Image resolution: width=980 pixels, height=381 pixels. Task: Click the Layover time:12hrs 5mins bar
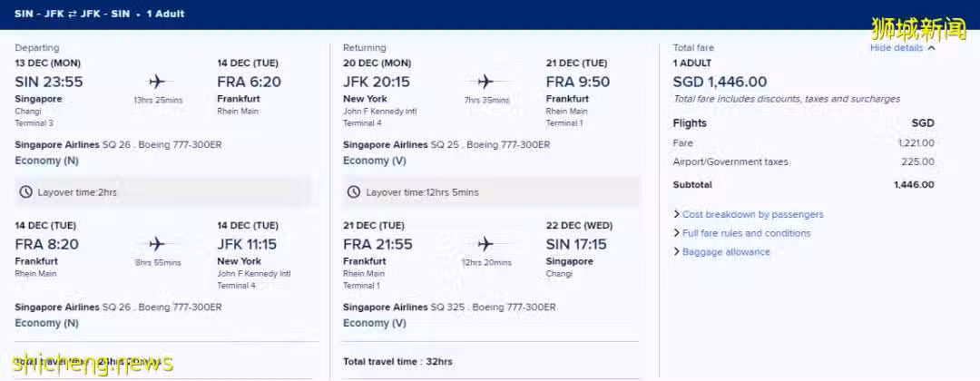pyautogui.click(x=491, y=191)
